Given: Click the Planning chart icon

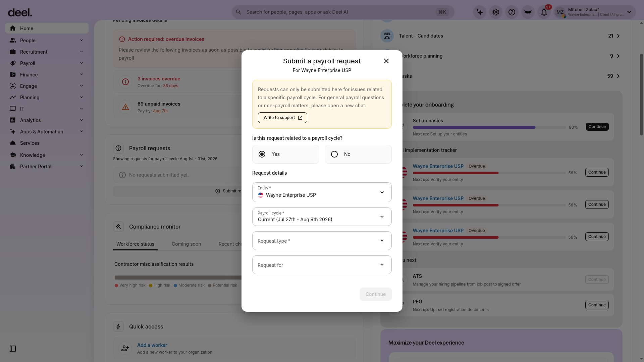Looking at the screenshot, I should coord(13,97).
